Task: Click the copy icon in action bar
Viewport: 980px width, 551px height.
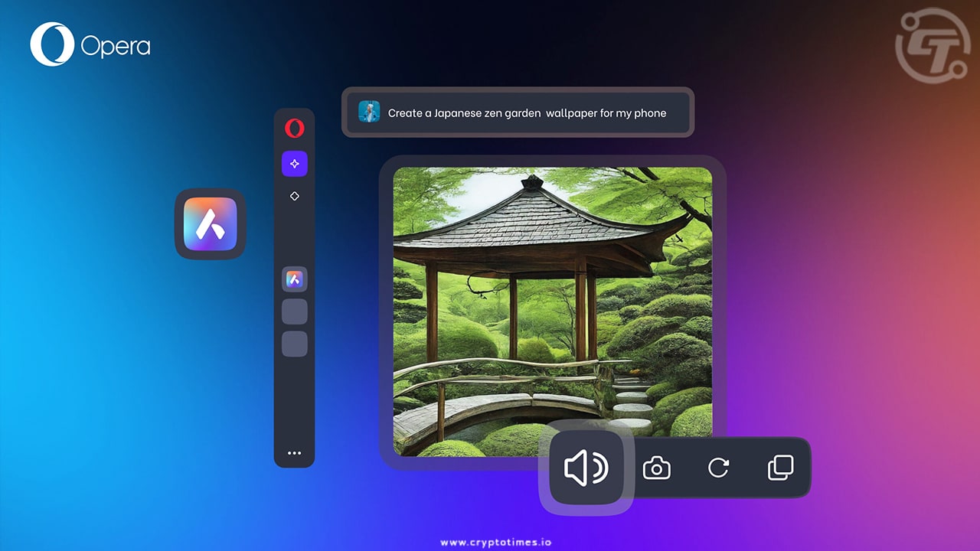Action: (x=779, y=468)
